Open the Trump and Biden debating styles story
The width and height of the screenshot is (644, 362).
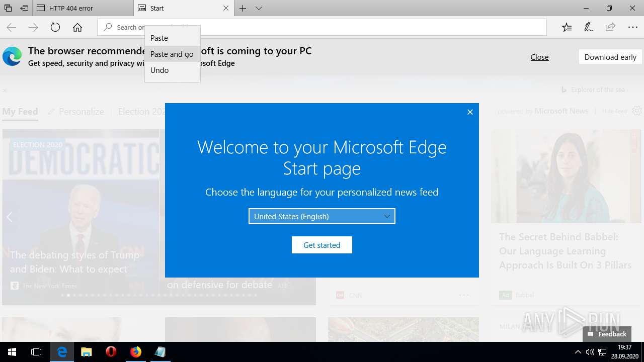(x=75, y=262)
